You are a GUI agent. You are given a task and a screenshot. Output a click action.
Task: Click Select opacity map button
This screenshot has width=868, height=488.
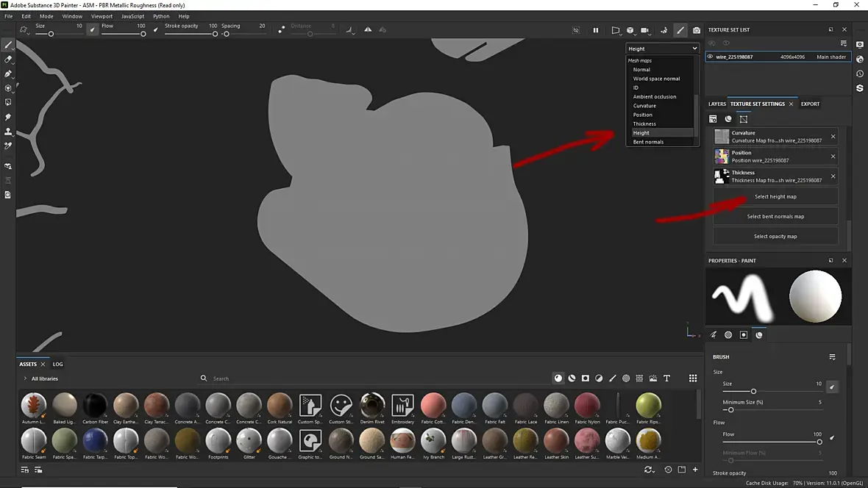(775, 236)
